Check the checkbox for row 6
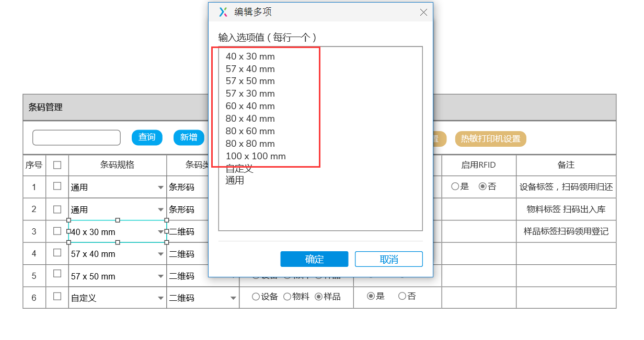 [57, 296]
